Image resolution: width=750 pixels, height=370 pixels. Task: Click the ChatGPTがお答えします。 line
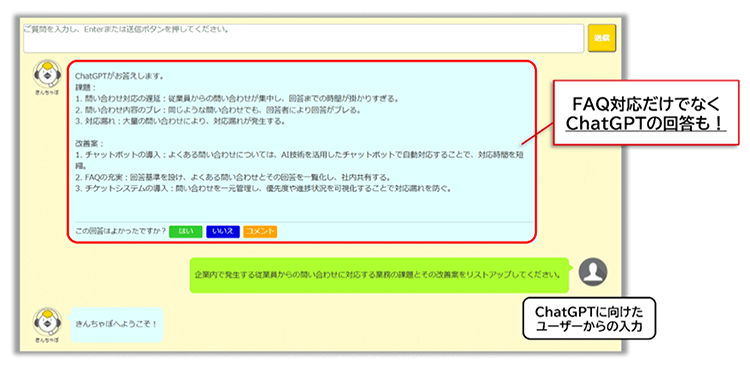120,76
